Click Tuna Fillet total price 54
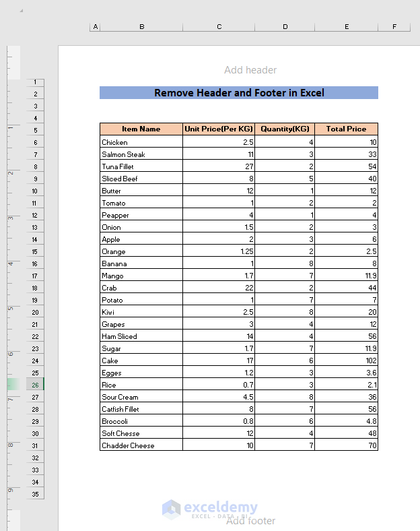Screen dimensions: 420x531 coord(346,166)
